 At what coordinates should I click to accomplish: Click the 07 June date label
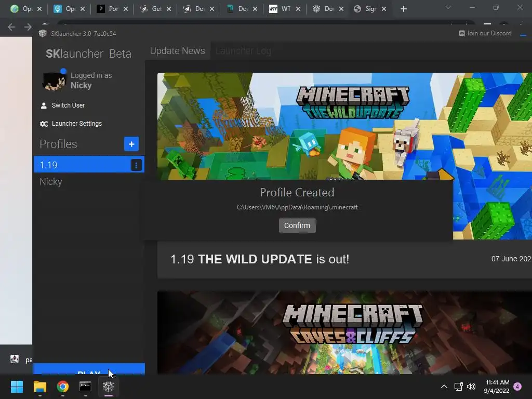pyautogui.click(x=511, y=259)
